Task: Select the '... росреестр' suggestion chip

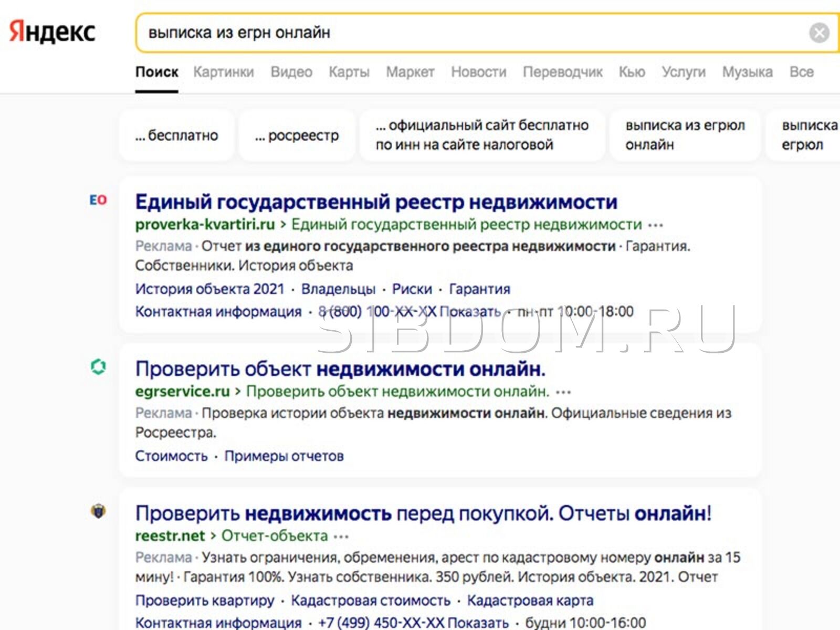Action: (x=297, y=135)
